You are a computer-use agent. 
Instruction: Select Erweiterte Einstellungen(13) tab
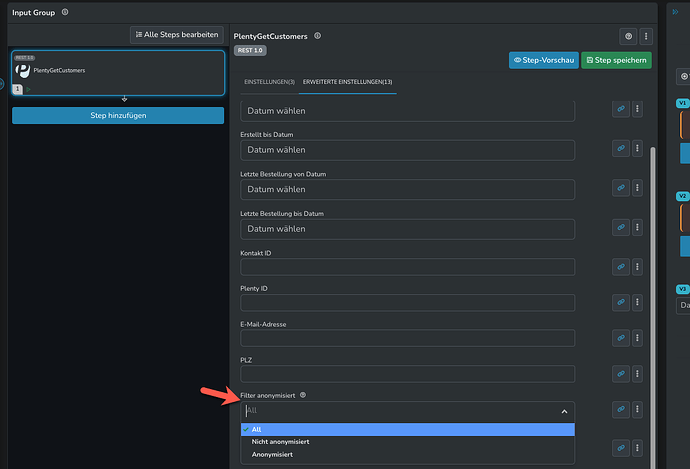[x=347, y=82]
